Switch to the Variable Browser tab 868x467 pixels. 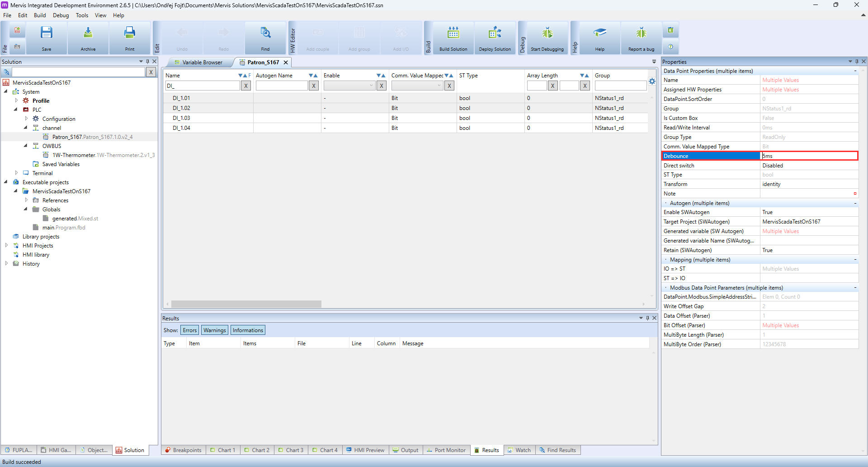click(202, 62)
